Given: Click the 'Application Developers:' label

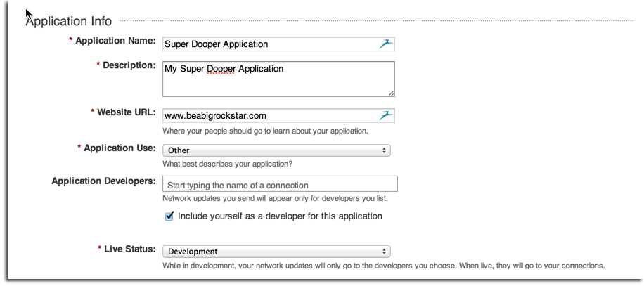Looking at the screenshot, I should [103, 181].
